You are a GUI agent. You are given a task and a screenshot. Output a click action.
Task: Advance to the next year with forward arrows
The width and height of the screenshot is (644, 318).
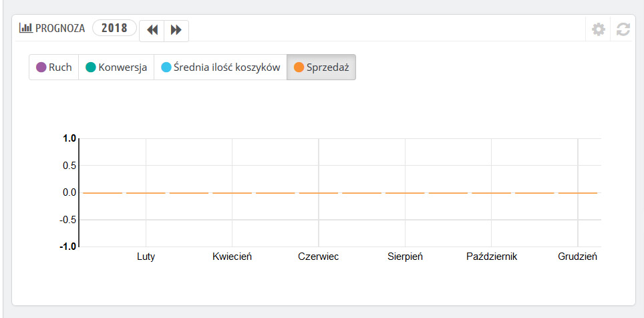coord(176,30)
